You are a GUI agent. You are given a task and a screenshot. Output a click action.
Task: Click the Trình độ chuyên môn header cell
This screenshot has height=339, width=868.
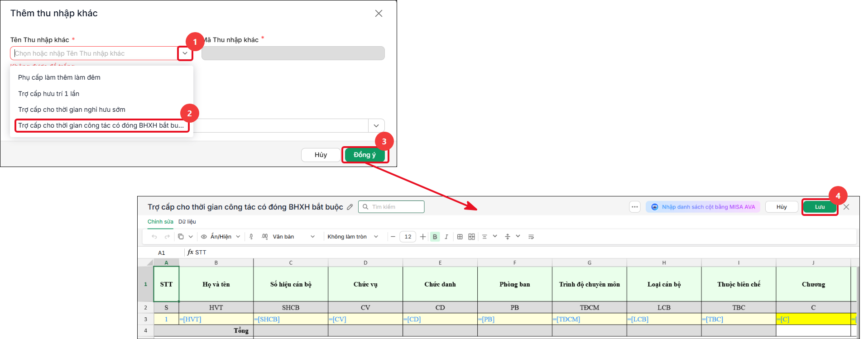point(590,284)
